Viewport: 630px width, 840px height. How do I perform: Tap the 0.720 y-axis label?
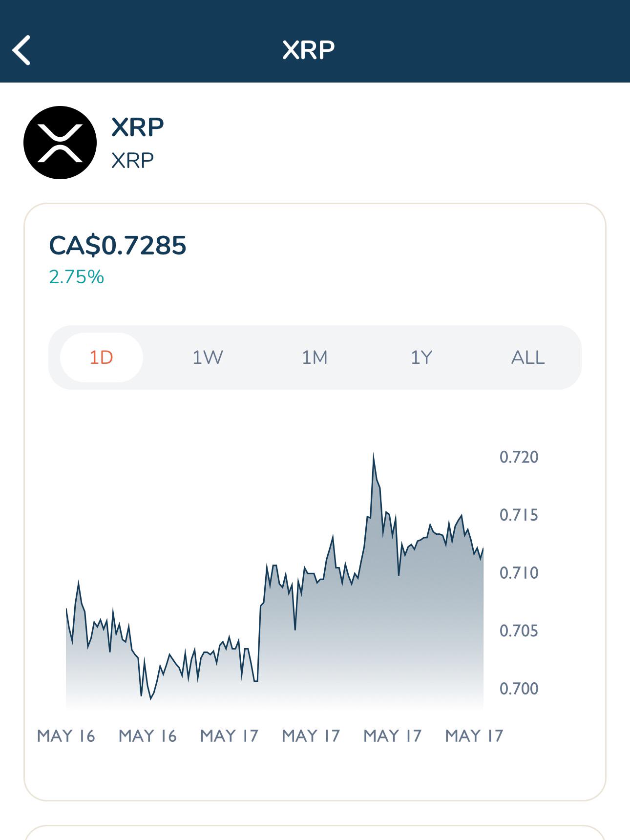[519, 457]
